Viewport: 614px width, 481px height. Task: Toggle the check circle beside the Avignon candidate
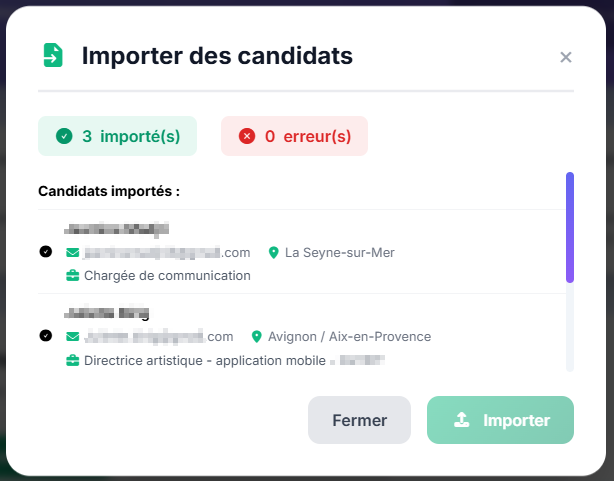46,336
